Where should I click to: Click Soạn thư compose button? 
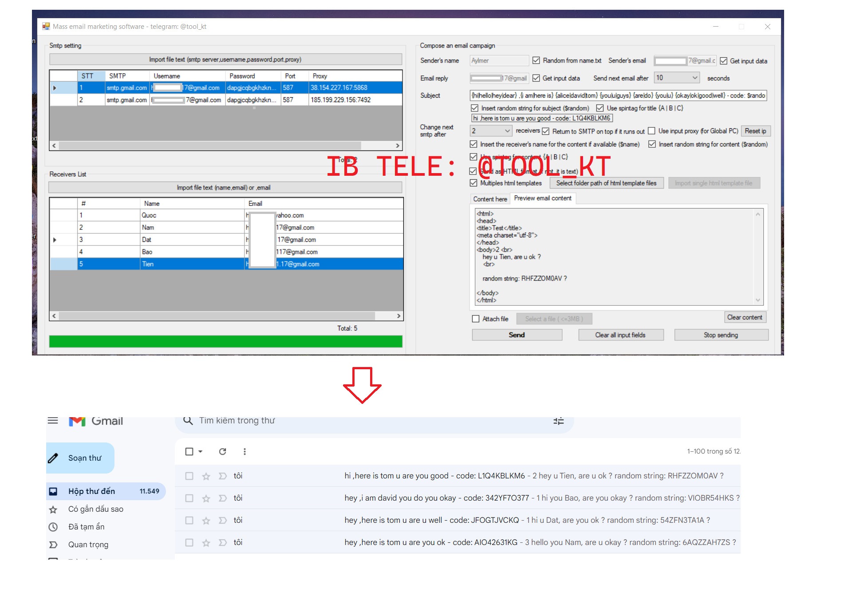pos(80,458)
